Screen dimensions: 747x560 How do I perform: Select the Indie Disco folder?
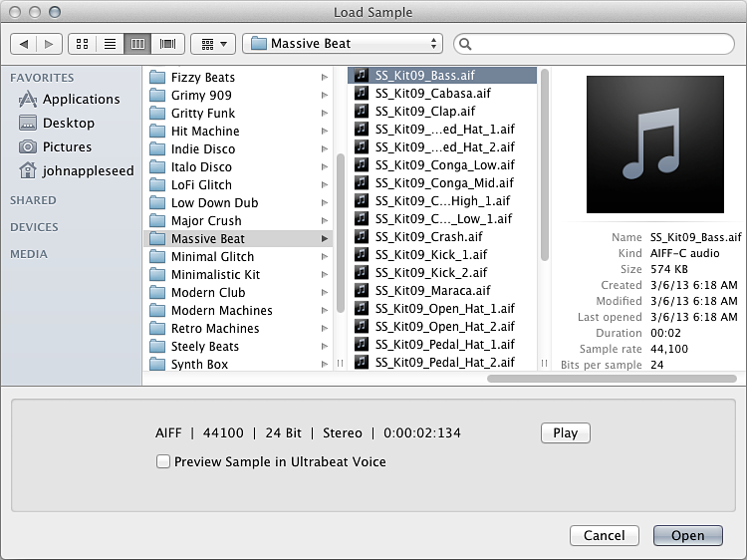238,149
